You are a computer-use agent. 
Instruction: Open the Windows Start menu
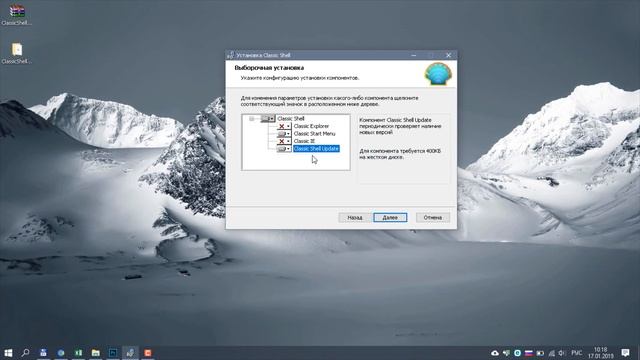point(8,353)
